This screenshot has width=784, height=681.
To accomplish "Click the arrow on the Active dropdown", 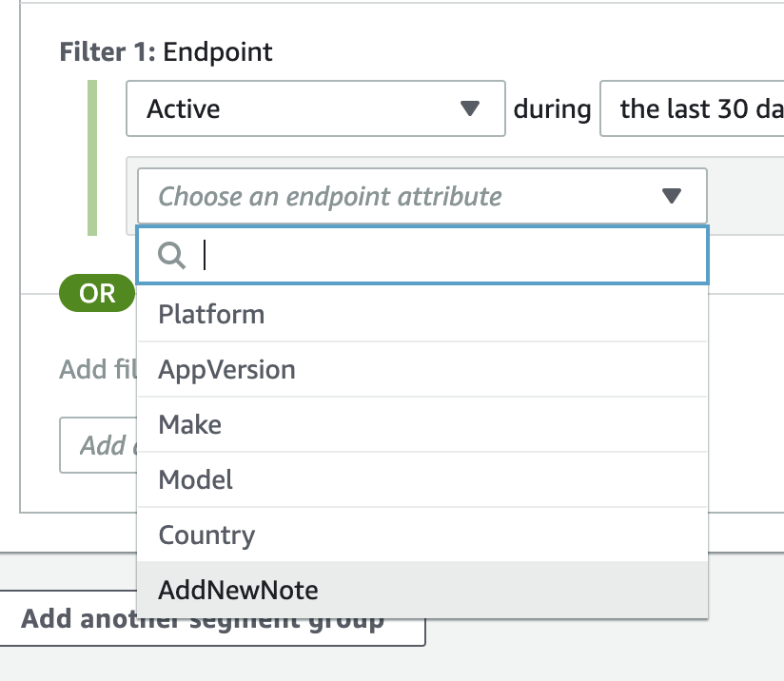I will tap(470, 108).
